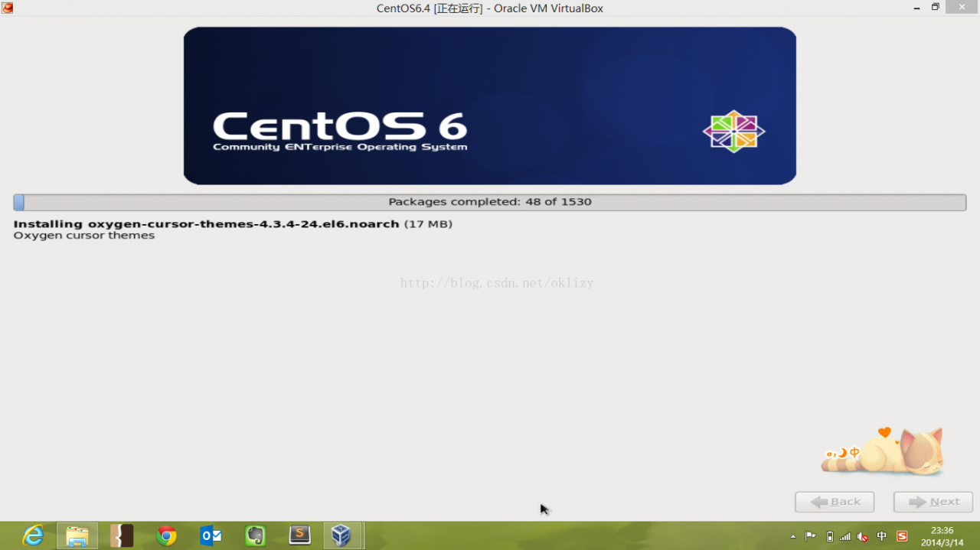
Task: Open File Explorer from the taskbar
Action: coord(77,535)
